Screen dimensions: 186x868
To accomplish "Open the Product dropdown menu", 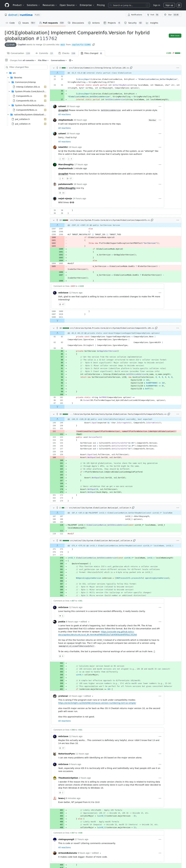I will coord(18,5).
